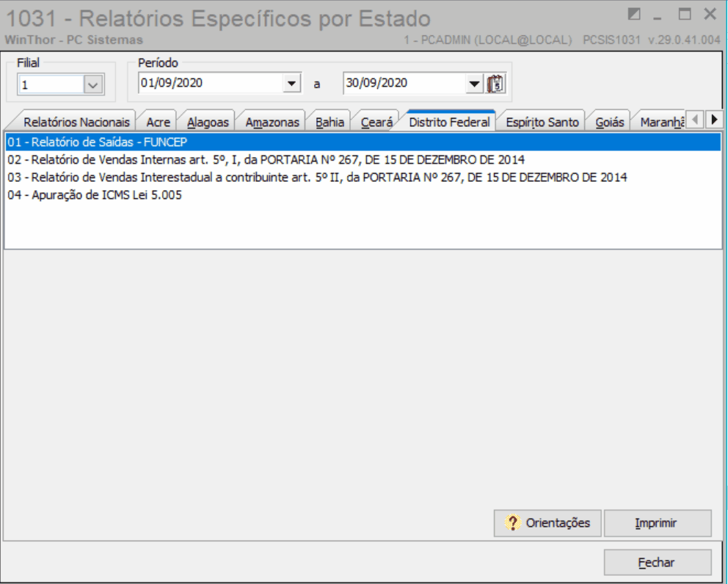Select 02 - Relatório de Vendas Internas row

click(x=363, y=160)
